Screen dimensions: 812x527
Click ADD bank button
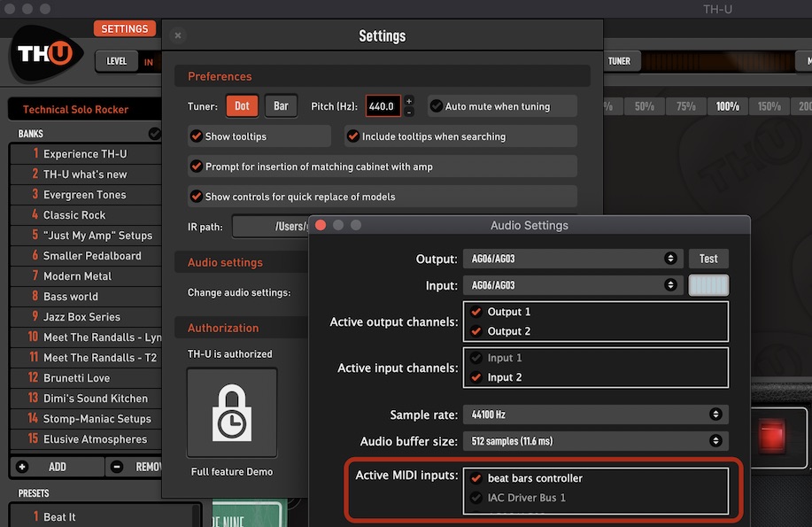click(x=57, y=467)
